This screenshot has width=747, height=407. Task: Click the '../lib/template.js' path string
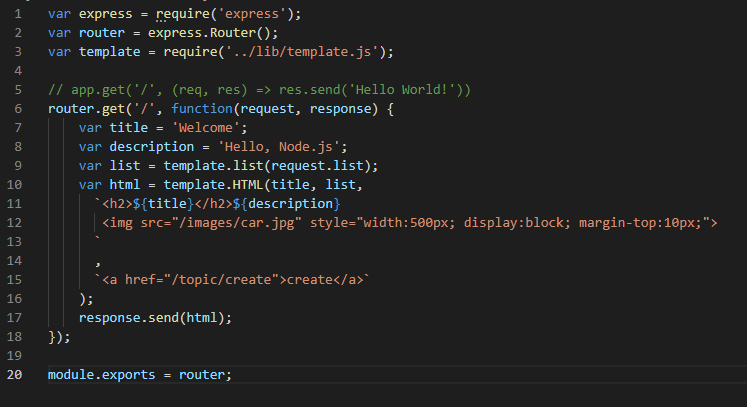(x=302, y=51)
